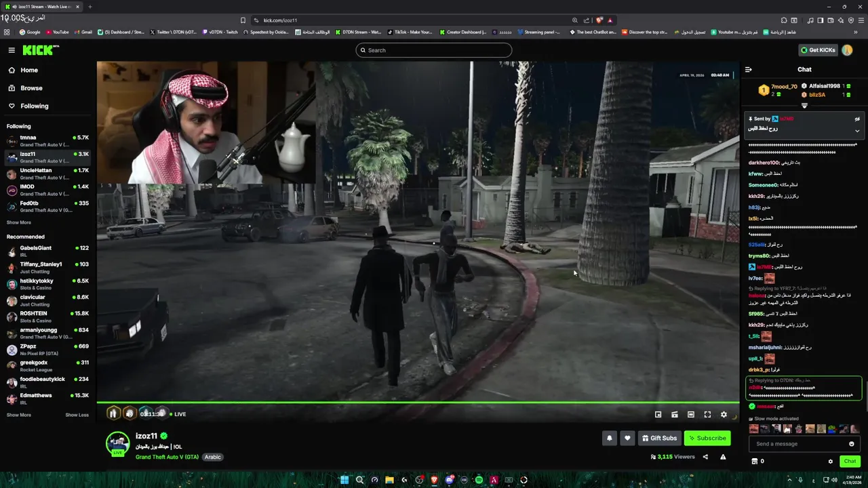
Task: Open hstikkytokky recommended channel
Action: pyautogui.click(x=47, y=284)
